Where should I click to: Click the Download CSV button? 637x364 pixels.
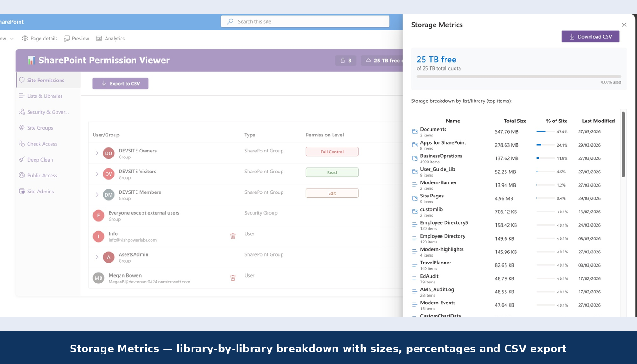click(x=590, y=37)
